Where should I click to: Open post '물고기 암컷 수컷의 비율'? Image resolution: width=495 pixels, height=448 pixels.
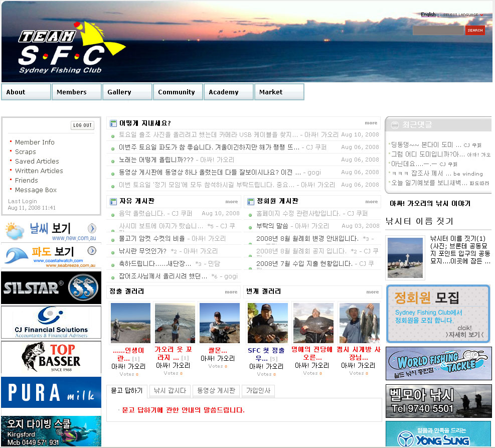[x=151, y=238]
